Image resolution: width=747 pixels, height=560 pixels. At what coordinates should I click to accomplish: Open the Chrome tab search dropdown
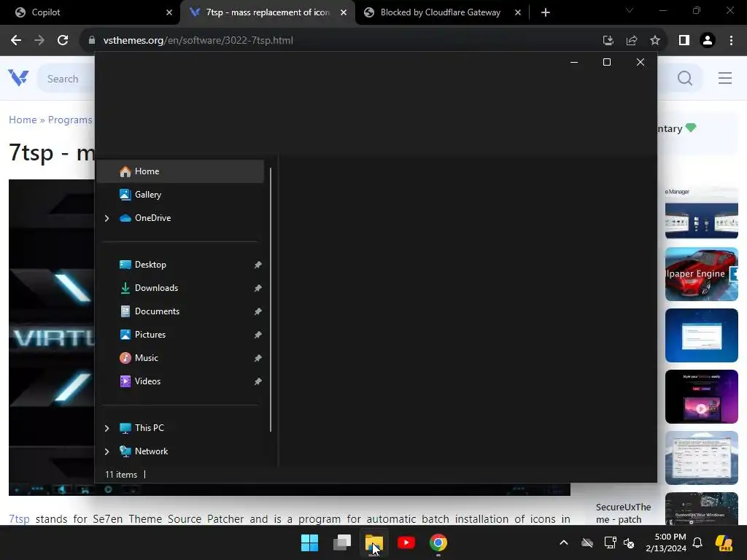coord(630,10)
